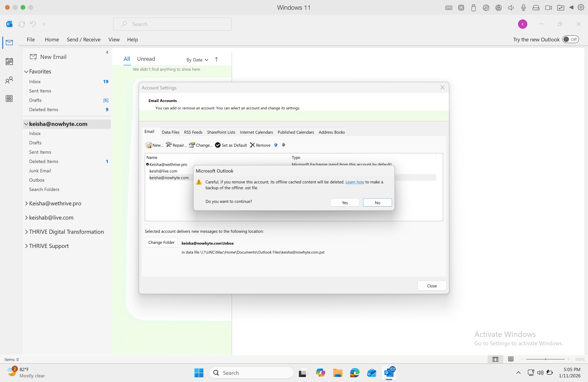
Task: Open the People contacts icon
Action: (x=9, y=80)
